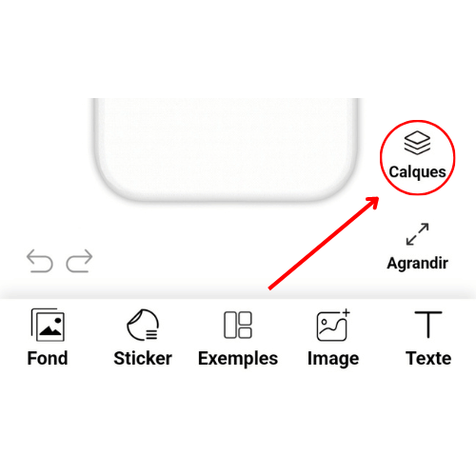Choose the Exemples label in the toolbar

click(x=238, y=359)
